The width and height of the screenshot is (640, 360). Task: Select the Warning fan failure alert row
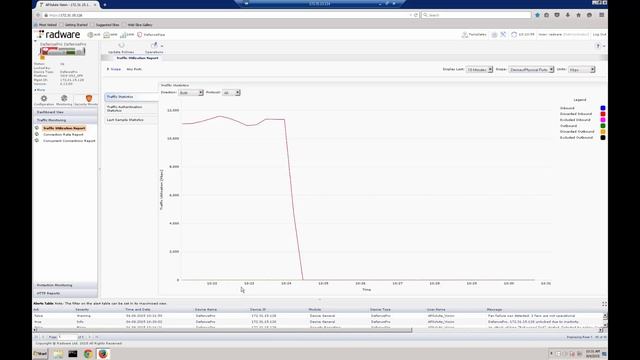coord(318,316)
